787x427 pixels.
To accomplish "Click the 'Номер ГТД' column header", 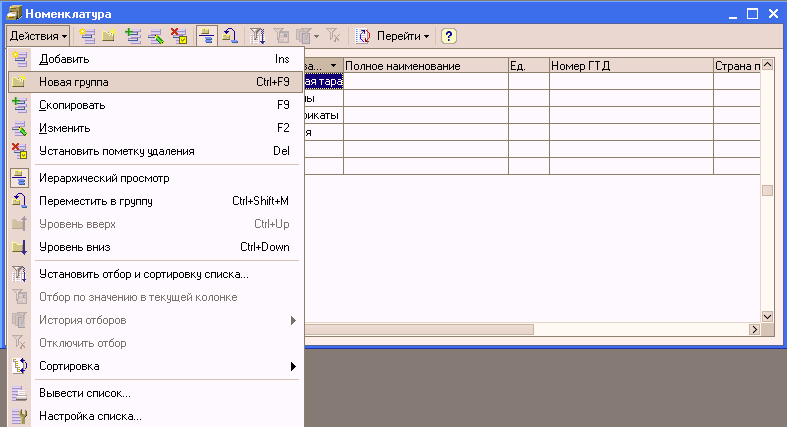I will coord(629,66).
